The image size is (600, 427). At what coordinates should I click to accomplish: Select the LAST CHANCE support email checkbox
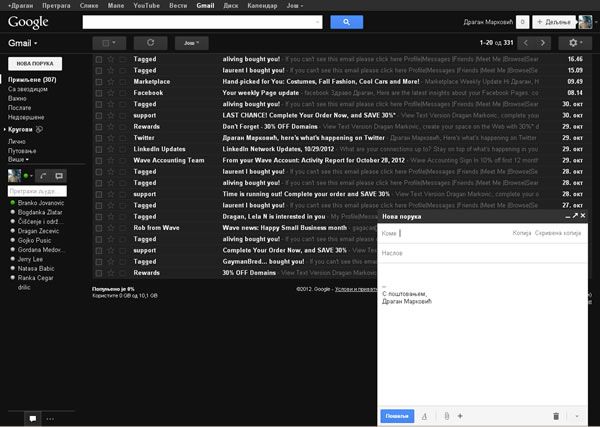pyautogui.click(x=99, y=116)
